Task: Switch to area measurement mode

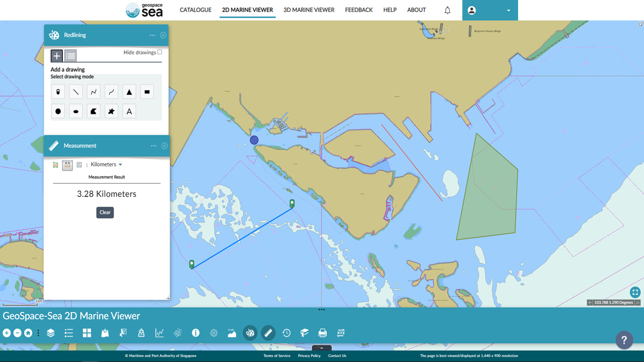Action: 55,165
